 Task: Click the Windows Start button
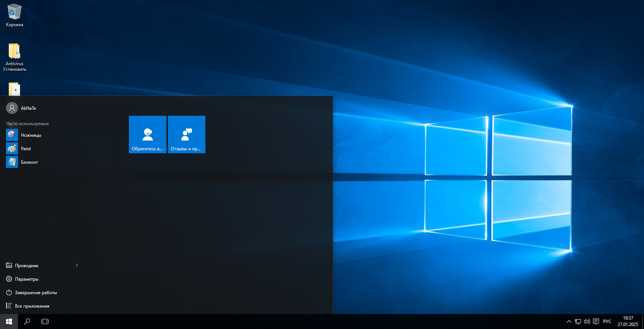[x=9, y=322]
